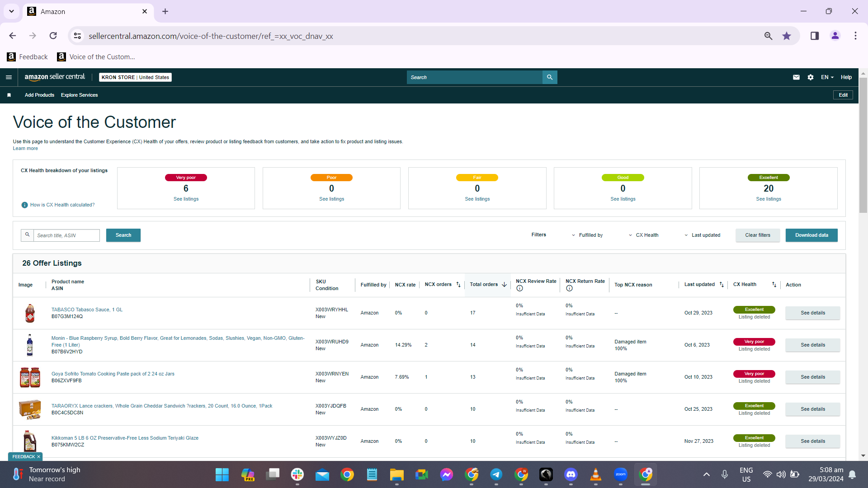This screenshot has height=488, width=868.
Task: Click the TARAORYX Lance crackers thumbnail
Action: (30, 409)
